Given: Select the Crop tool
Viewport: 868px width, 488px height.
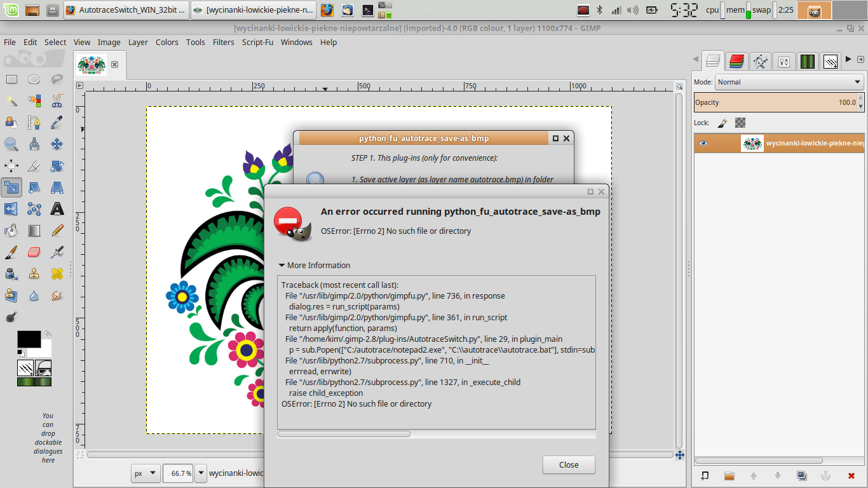Looking at the screenshot, I should point(34,166).
